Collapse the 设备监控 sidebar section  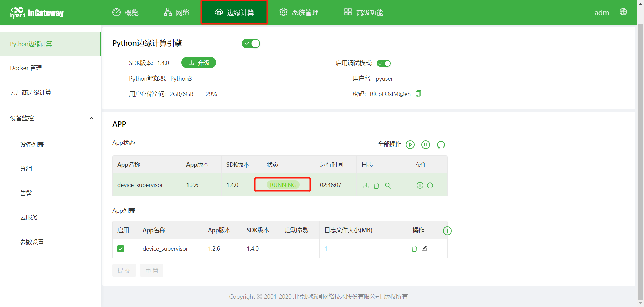(91, 118)
